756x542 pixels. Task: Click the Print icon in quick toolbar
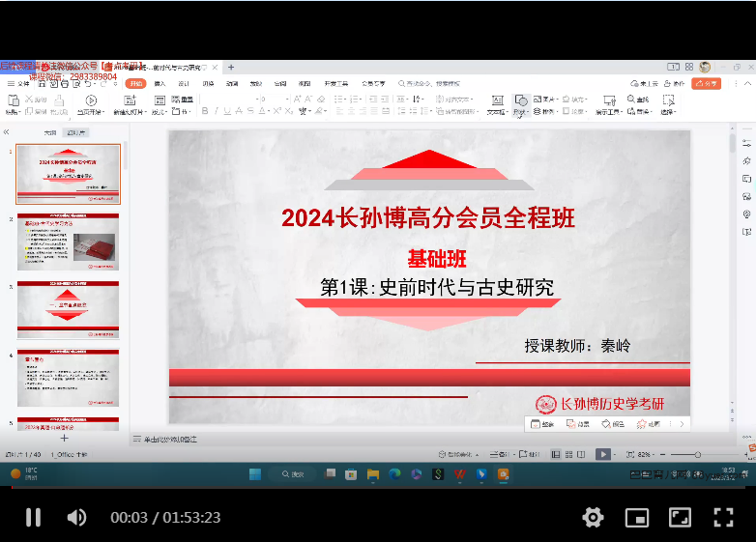(65, 83)
